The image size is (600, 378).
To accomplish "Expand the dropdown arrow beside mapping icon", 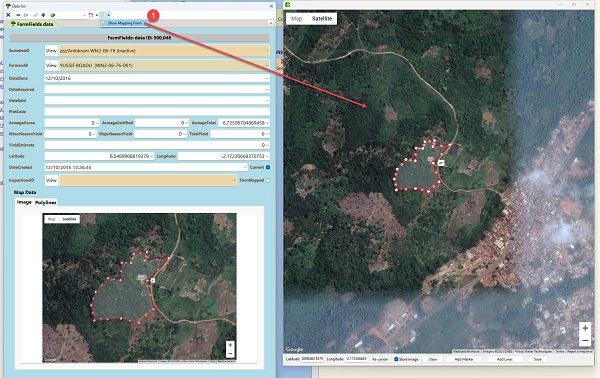I will (x=109, y=15).
